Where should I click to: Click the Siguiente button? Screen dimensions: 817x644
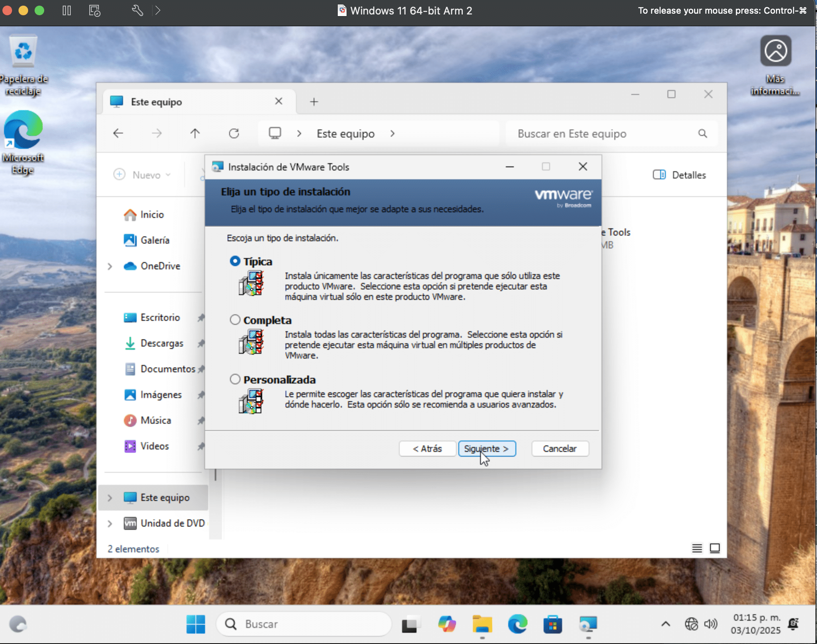click(487, 449)
